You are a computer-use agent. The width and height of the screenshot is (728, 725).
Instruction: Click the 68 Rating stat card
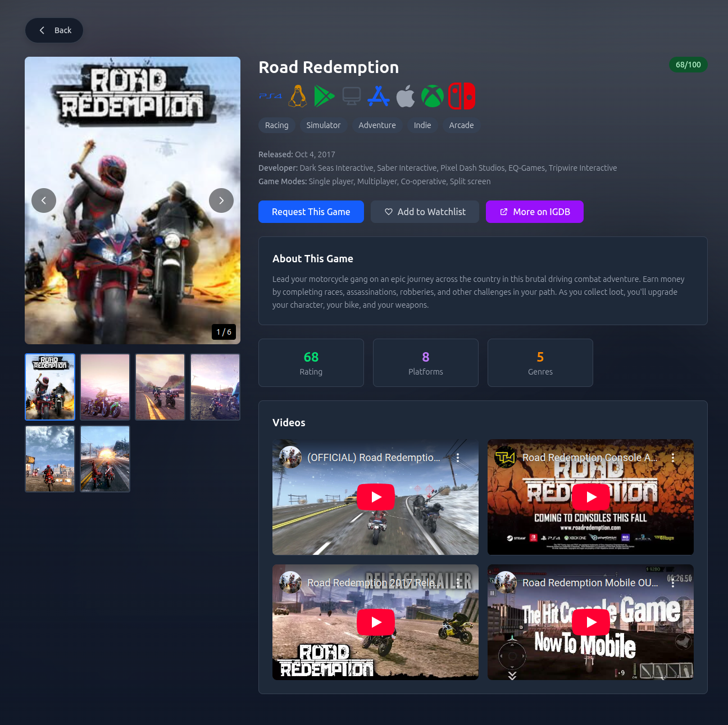[x=311, y=363]
